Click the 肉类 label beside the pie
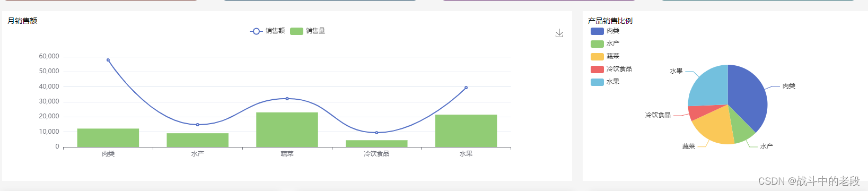 click(x=788, y=86)
